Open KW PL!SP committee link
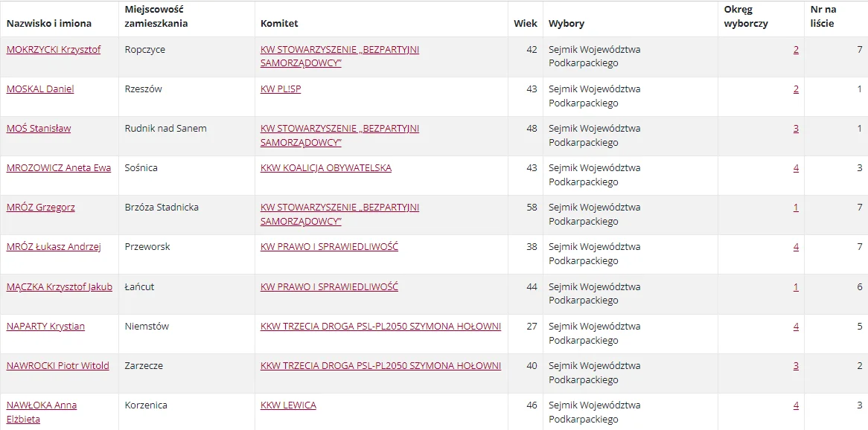The image size is (868, 430). pos(281,89)
